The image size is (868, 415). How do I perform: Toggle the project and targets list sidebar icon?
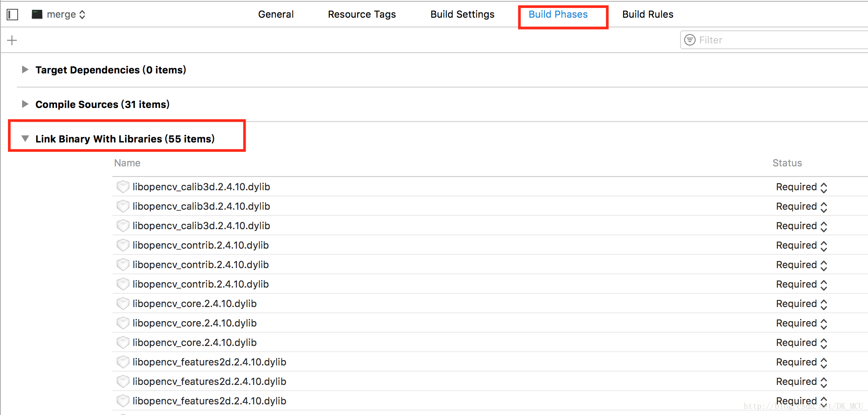coord(12,15)
